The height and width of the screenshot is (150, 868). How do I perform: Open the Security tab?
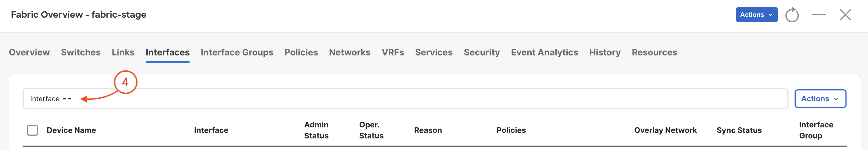point(482,52)
